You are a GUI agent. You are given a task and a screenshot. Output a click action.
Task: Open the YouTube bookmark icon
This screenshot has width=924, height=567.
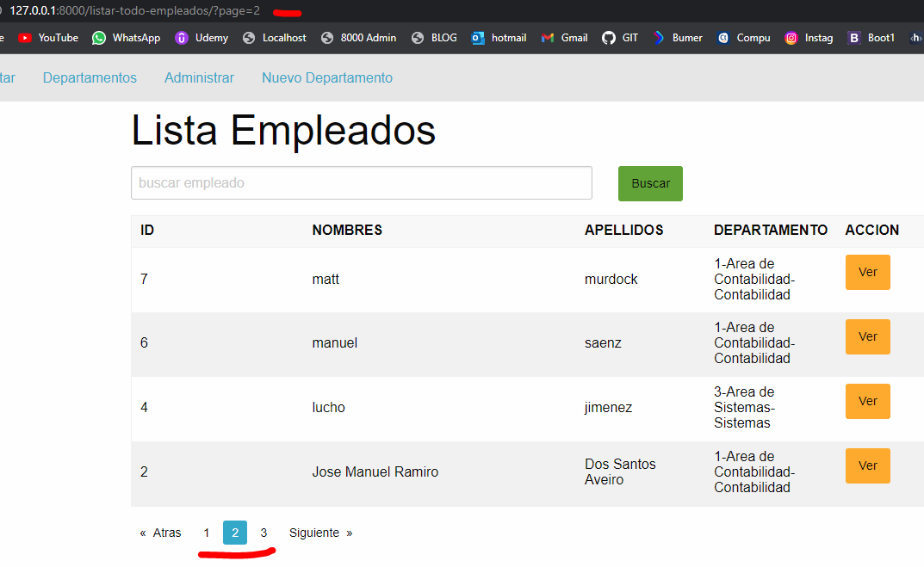[x=25, y=38]
